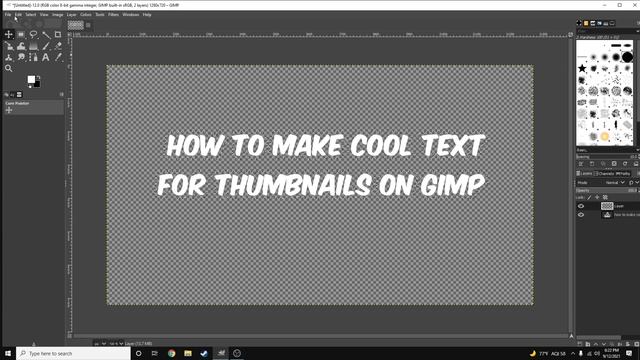The width and height of the screenshot is (640, 360).
Task: Open the Windows Start button
Action: pos(8,353)
